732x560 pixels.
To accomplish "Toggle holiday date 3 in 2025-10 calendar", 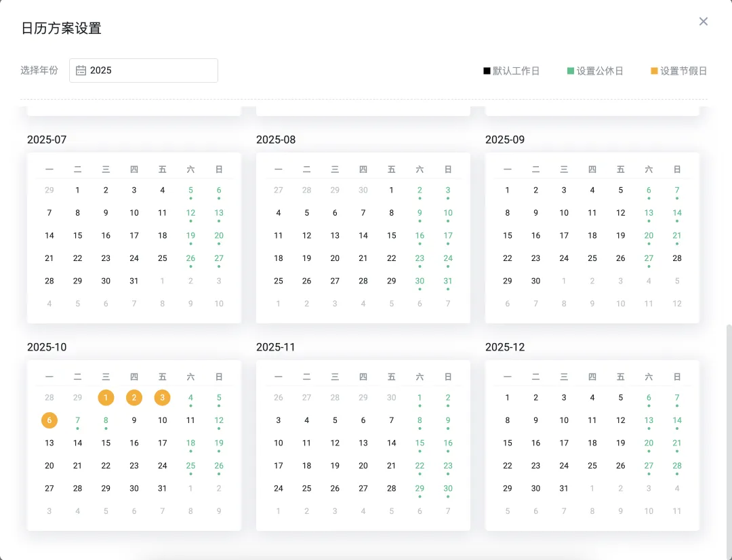I will [162, 398].
